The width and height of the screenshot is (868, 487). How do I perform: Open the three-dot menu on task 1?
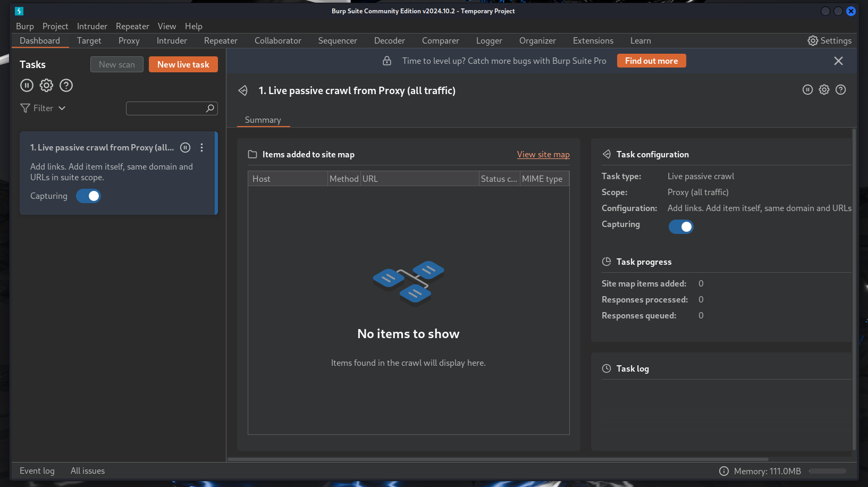(x=202, y=147)
